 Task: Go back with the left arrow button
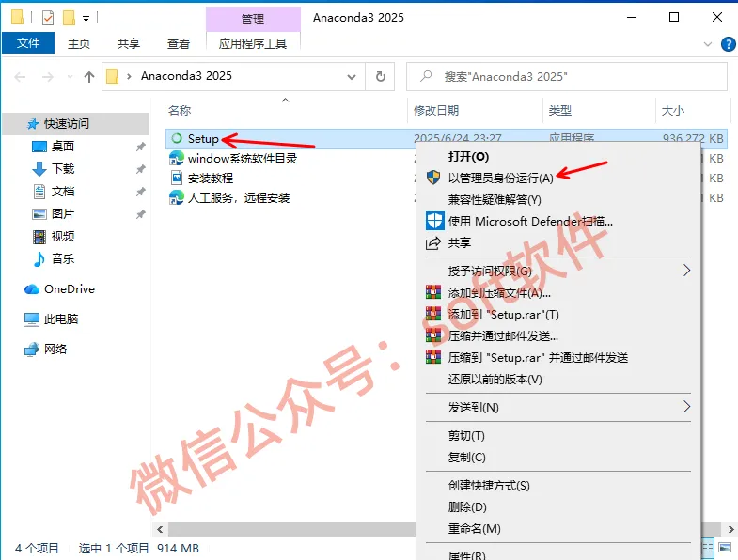tap(20, 77)
